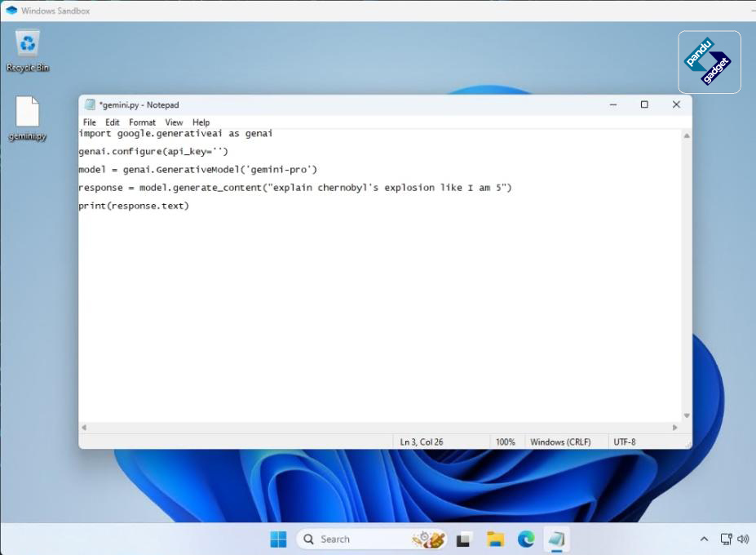The width and height of the screenshot is (756, 555).
Task: Open the Help menu in Notepad
Action: (201, 122)
